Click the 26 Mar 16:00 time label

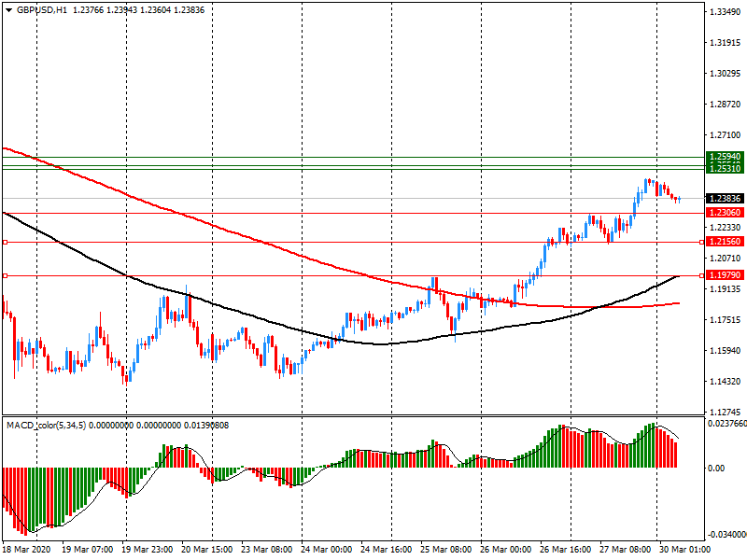566,550
